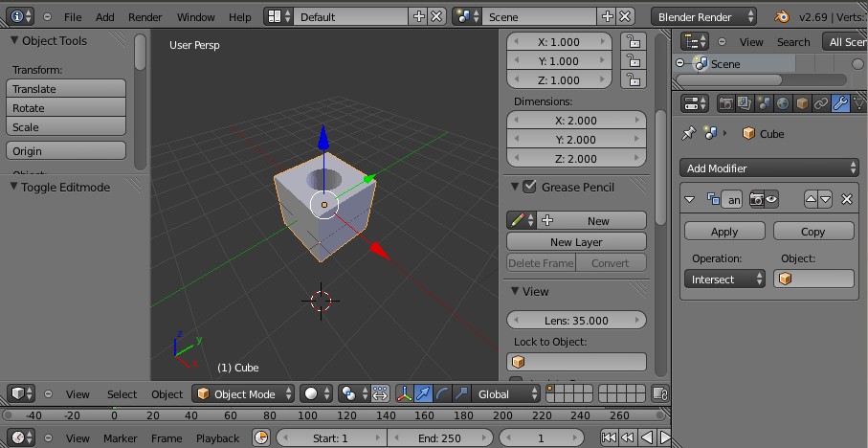Open the Help menu
868x448 pixels.
(239, 17)
